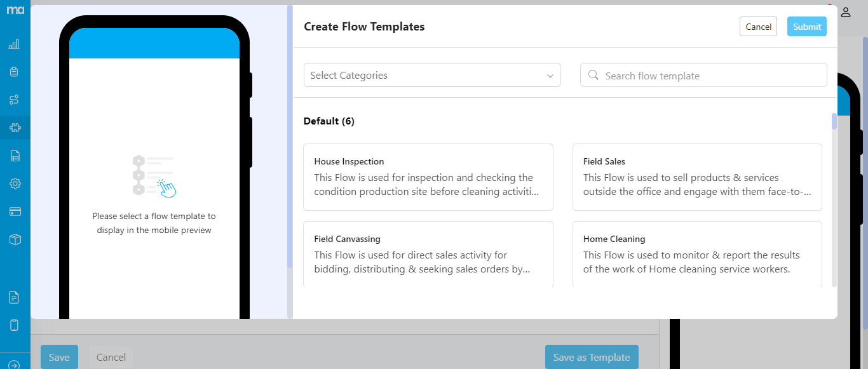Open the settings gear icon
The width and height of the screenshot is (868, 369).
click(14, 183)
